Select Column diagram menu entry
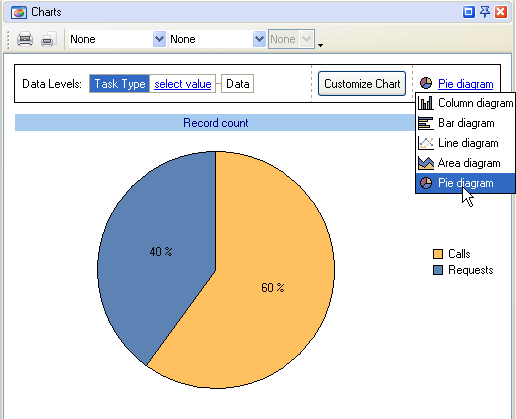516x419 pixels. 465,103
